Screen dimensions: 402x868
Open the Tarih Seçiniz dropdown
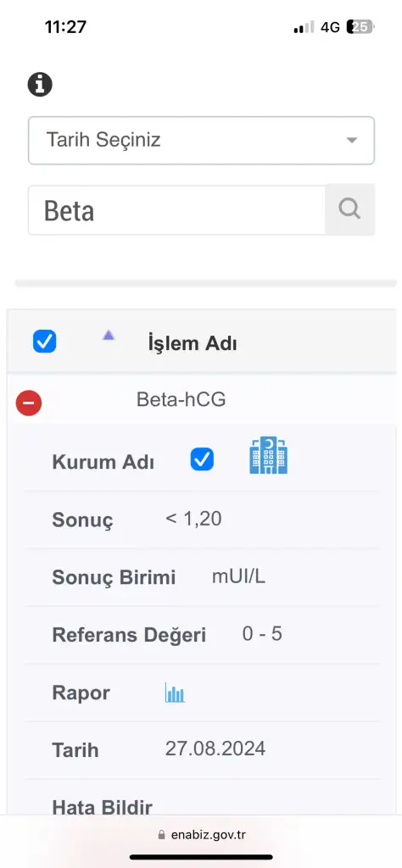pos(202,140)
